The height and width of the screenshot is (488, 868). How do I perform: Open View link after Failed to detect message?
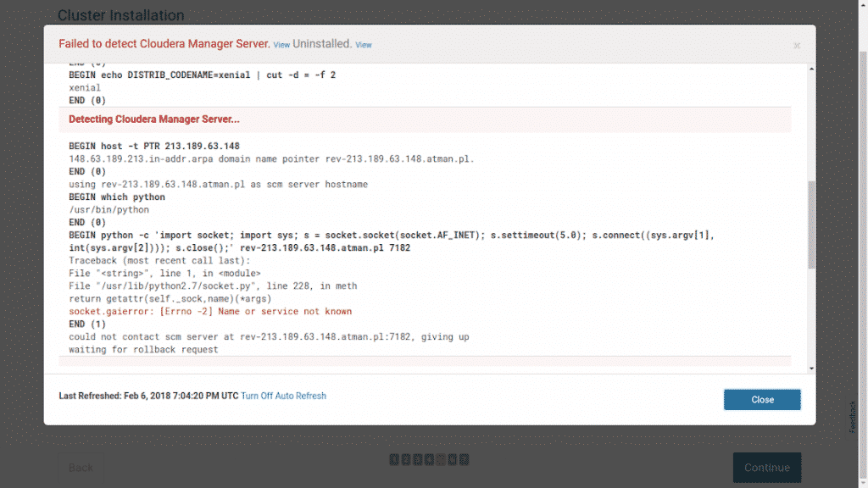281,45
